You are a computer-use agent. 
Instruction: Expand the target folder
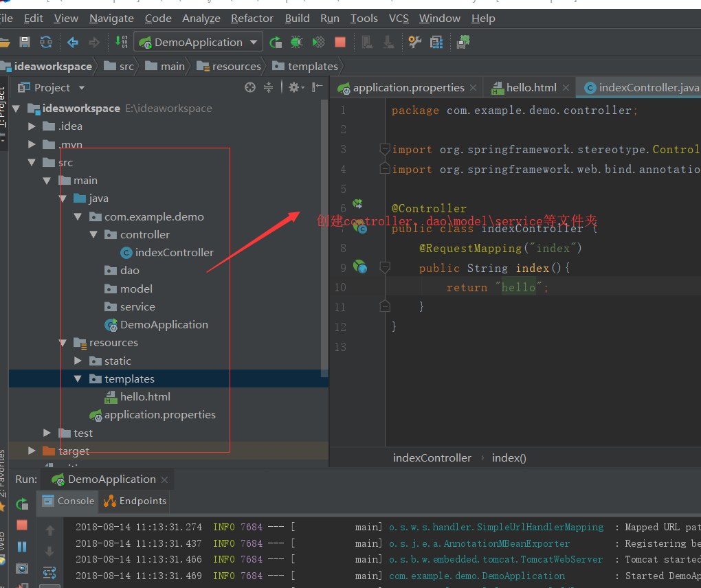point(32,451)
